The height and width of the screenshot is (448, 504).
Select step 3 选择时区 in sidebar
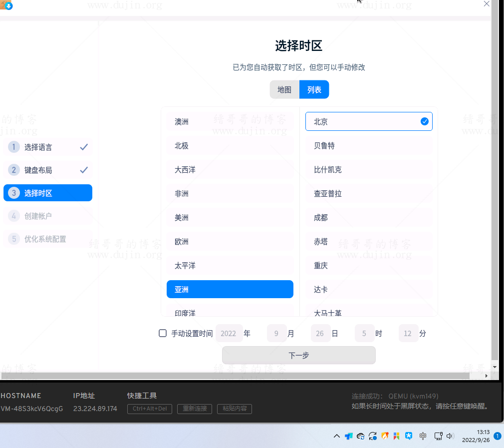pyautogui.click(x=48, y=193)
